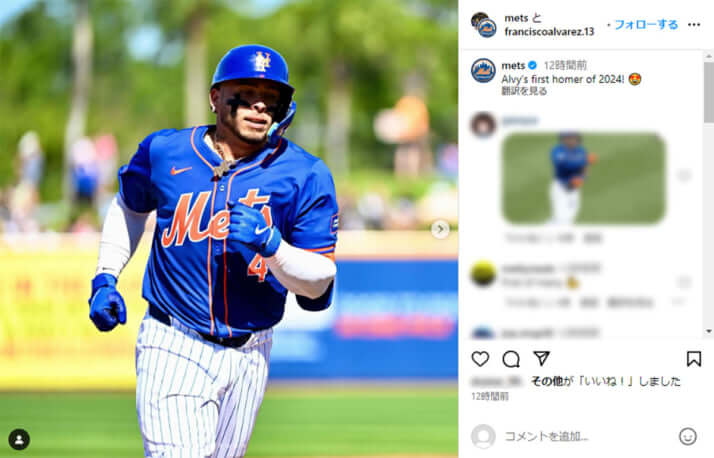Viewport: 714px width, 458px height.
Task: Click the comments scrollbar up arrow
Action: click(709, 56)
